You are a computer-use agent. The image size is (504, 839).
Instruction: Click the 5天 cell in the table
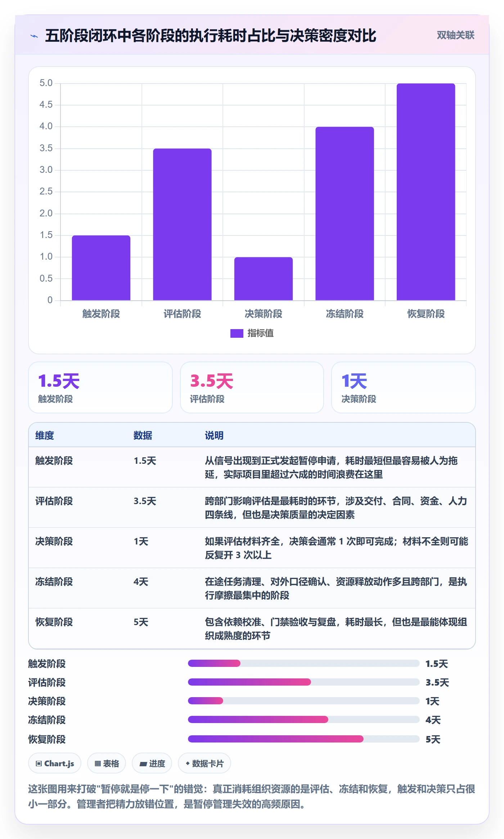point(141,622)
